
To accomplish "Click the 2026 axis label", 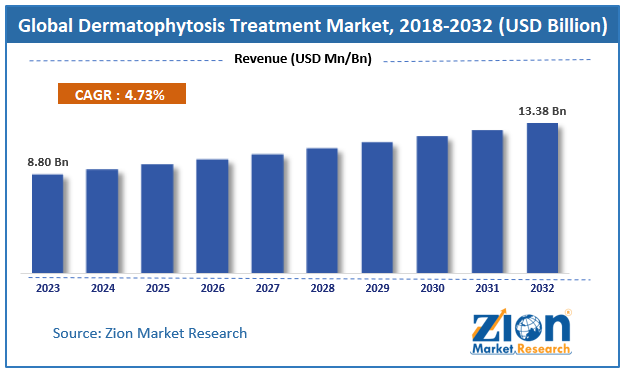I will tap(213, 288).
